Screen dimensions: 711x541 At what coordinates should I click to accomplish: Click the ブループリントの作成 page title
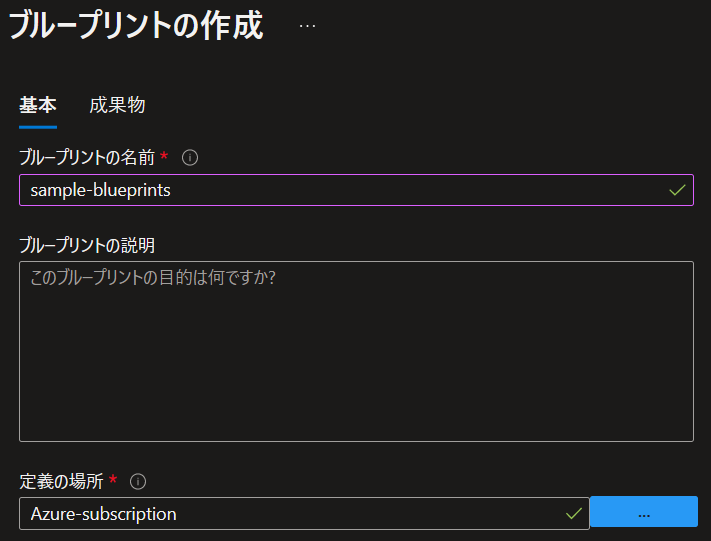[x=136, y=26]
